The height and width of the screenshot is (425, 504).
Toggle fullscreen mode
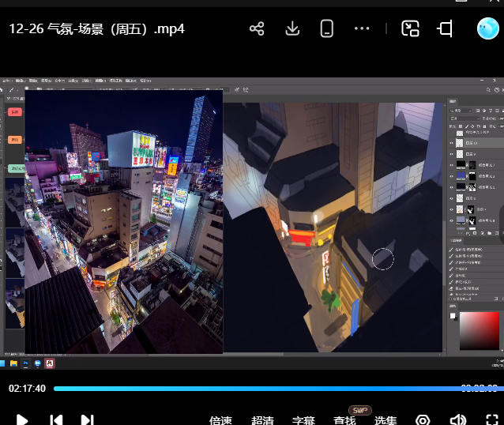491,420
